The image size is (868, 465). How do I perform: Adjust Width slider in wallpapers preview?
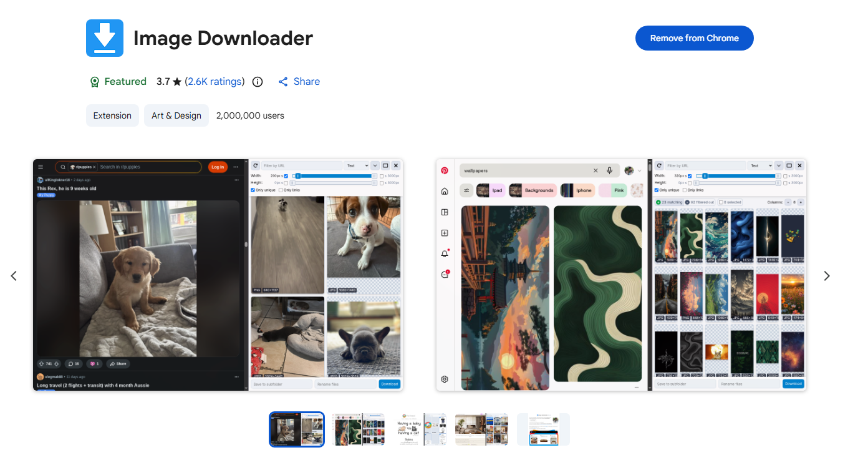point(738,176)
